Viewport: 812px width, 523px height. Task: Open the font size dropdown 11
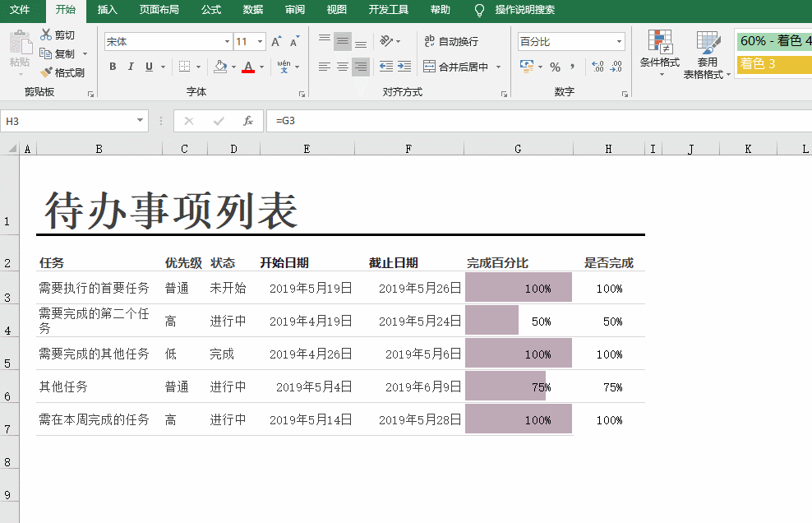click(x=260, y=41)
